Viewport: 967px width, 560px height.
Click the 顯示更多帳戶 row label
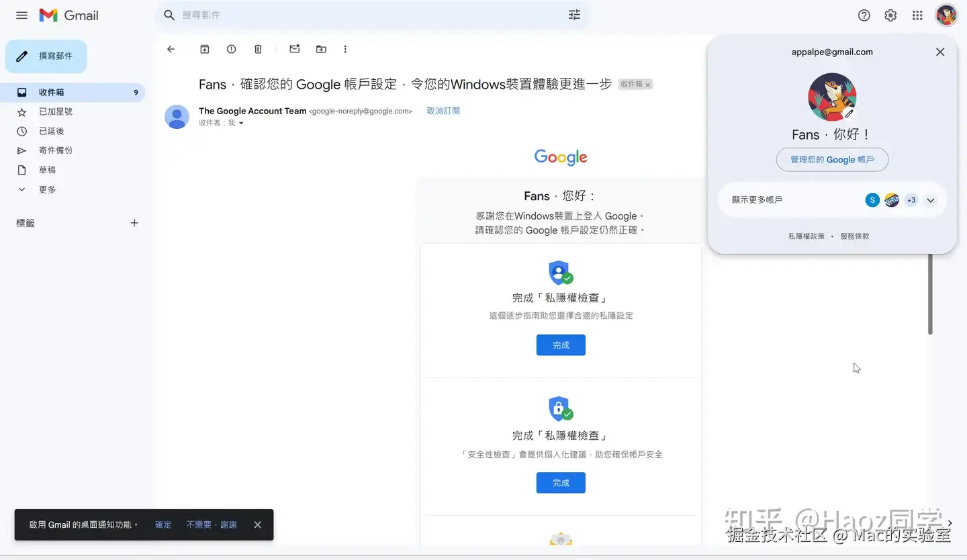(757, 200)
